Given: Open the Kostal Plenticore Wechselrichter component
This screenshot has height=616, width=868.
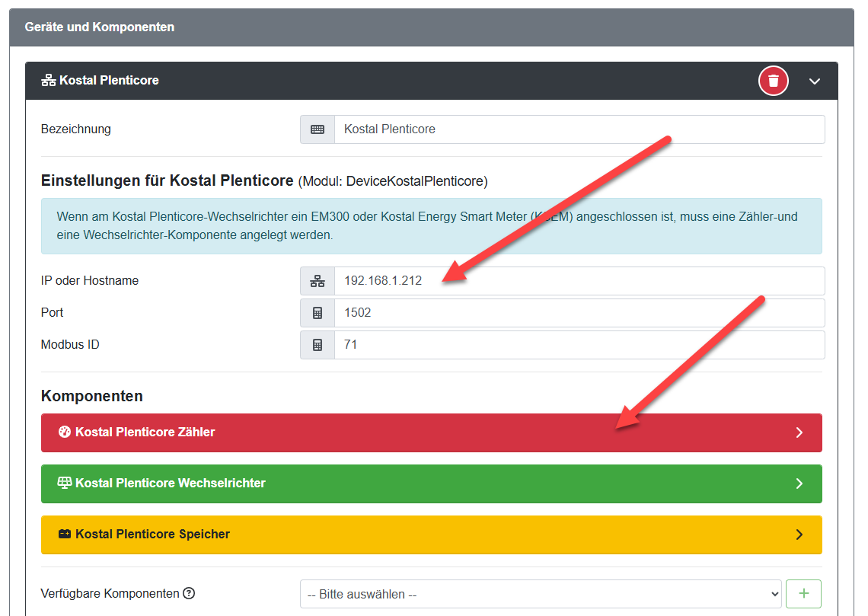Looking at the screenshot, I should [431, 484].
